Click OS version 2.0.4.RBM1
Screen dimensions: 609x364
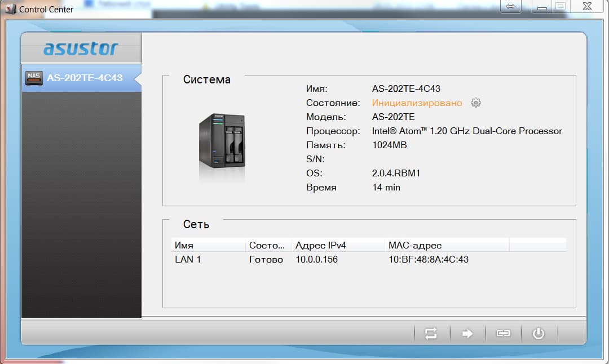pyautogui.click(x=396, y=173)
